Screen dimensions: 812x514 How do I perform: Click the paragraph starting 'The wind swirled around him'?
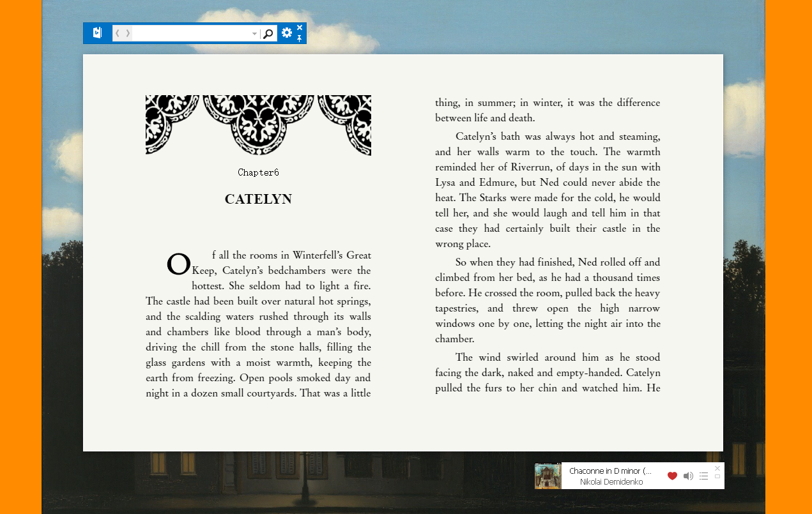click(548, 372)
